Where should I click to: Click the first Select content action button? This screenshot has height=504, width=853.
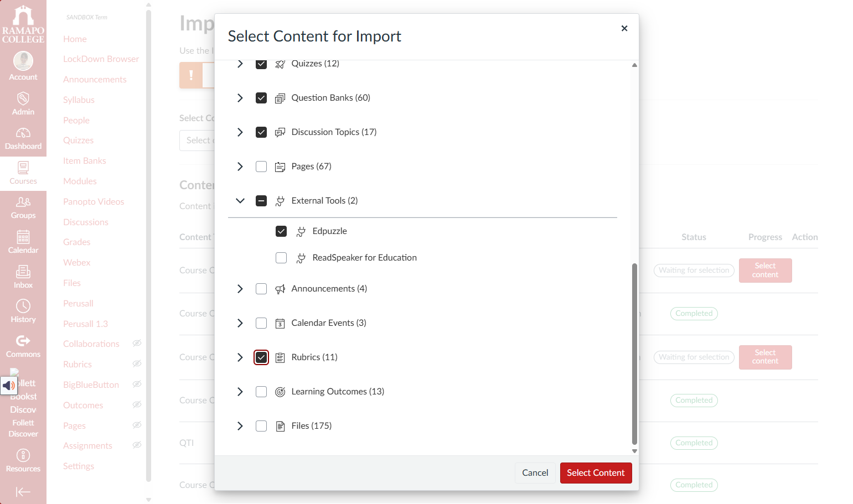(x=765, y=271)
